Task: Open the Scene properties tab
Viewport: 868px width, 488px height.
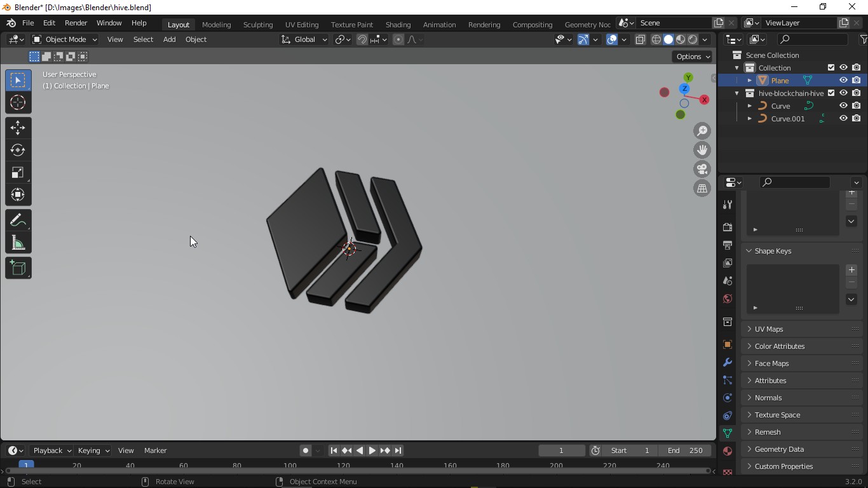Action: [x=728, y=280]
